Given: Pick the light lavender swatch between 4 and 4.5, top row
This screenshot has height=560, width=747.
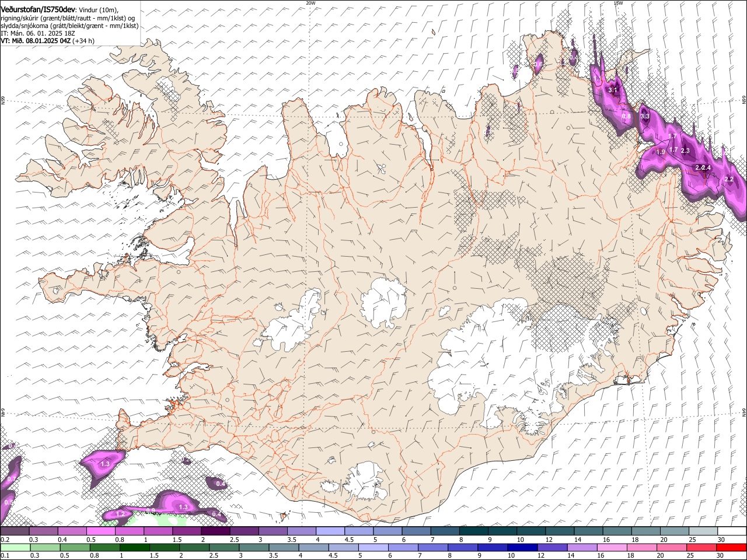Looking at the screenshot, I should pos(330,531).
